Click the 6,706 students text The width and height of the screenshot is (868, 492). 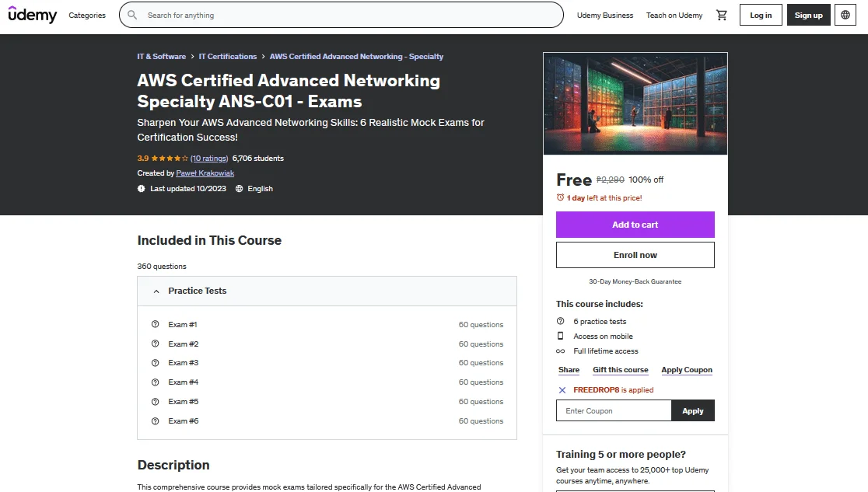(x=258, y=159)
